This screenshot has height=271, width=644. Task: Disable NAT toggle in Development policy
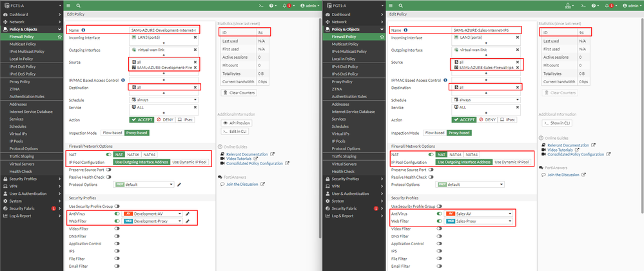pyautogui.click(x=109, y=155)
